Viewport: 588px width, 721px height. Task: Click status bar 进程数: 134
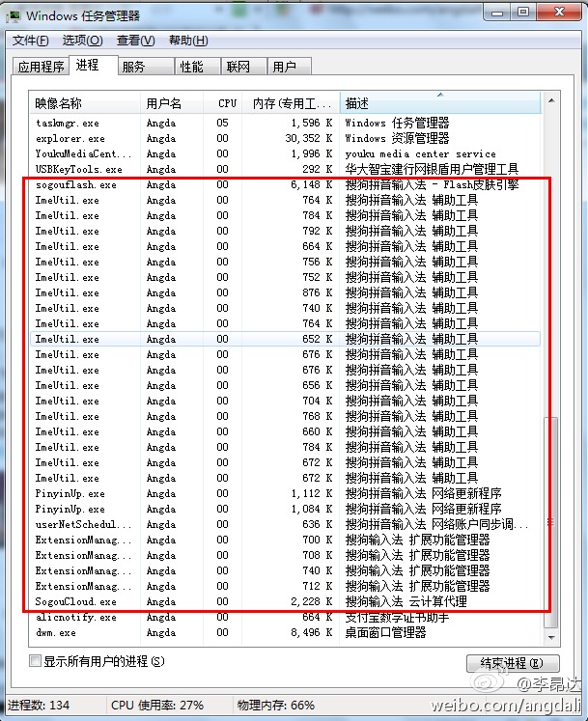pyautogui.click(x=39, y=705)
